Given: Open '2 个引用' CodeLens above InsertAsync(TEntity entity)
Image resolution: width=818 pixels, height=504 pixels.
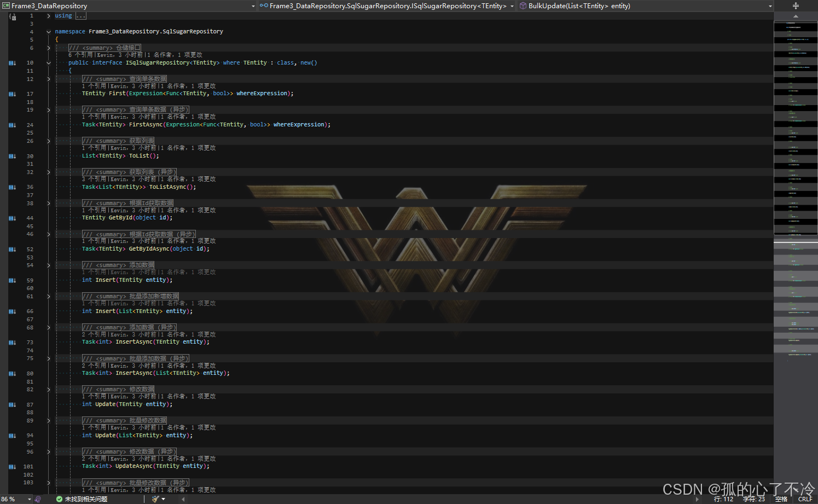Looking at the screenshot, I should [x=95, y=335].
